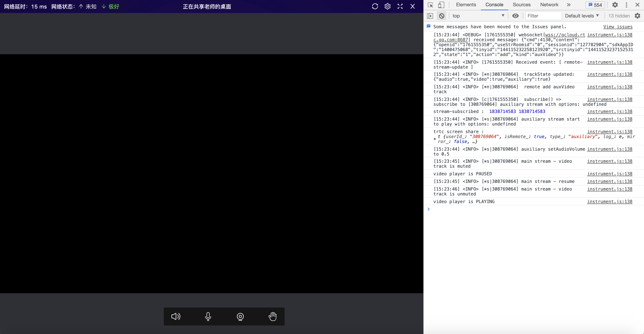Open the instrument.js:138 source link
The image size is (644, 334).
point(610,35)
